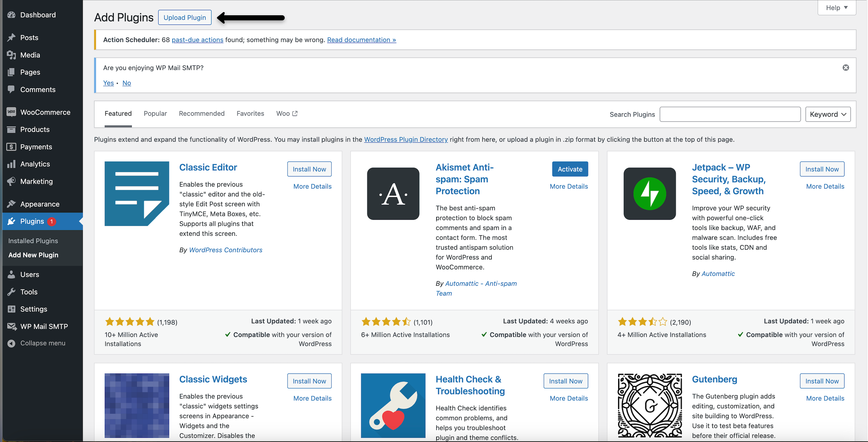This screenshot has width=868, height=442.
Task: Switch to the Favorites tab
Action: point(250,114)
